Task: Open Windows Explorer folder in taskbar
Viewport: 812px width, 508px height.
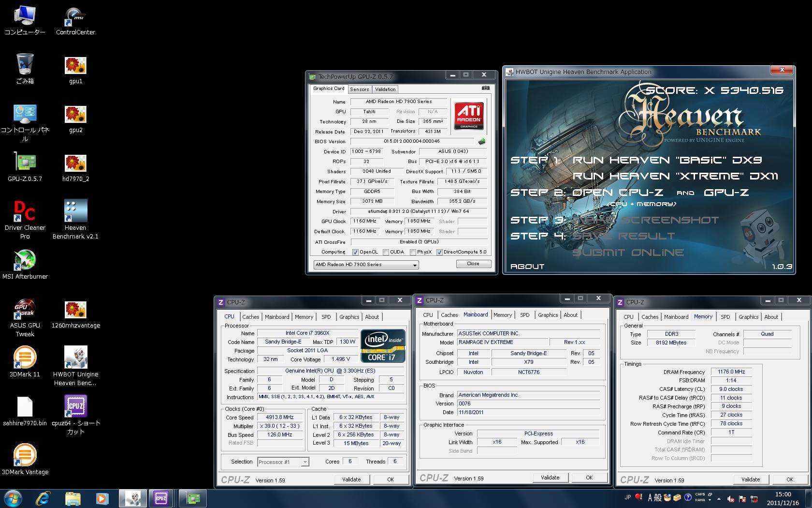Action: point(72,498)
